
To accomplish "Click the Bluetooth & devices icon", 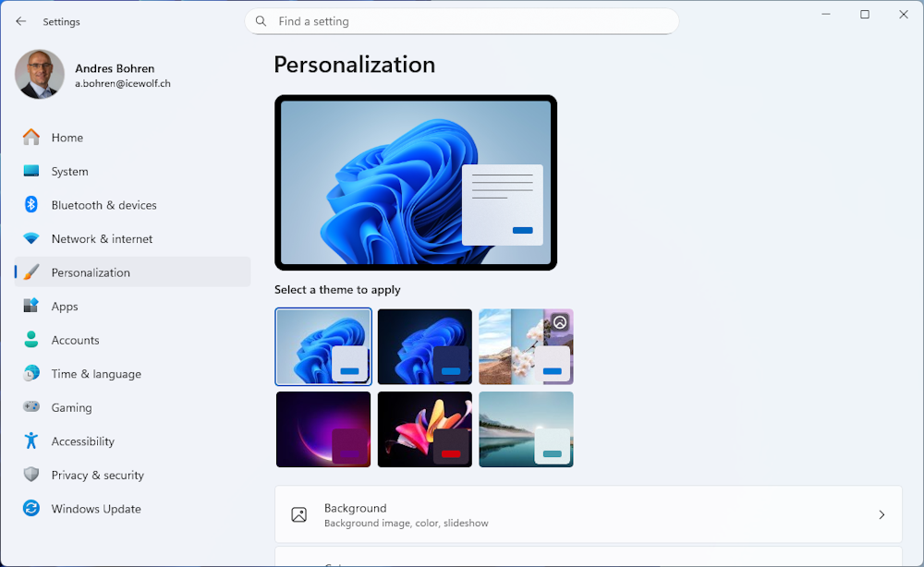I will pos(31,205).
